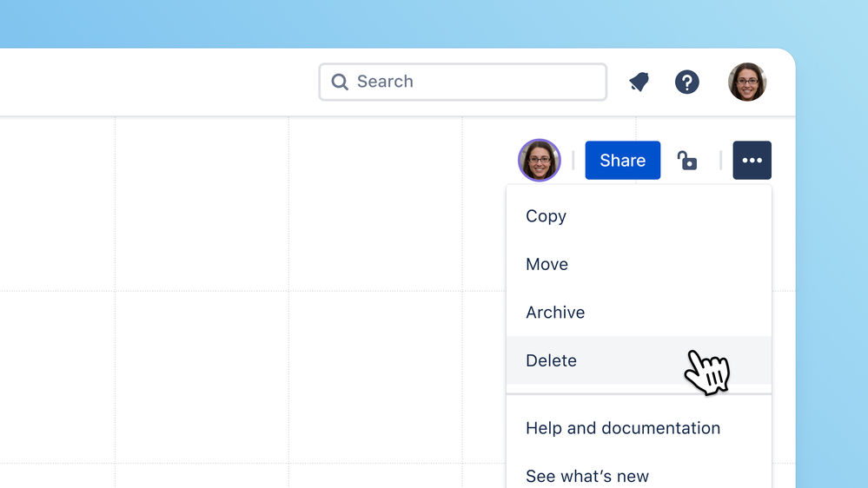Select Move from the menu
868x488 pixels.
pyautogui.click(x=639, y=264)
